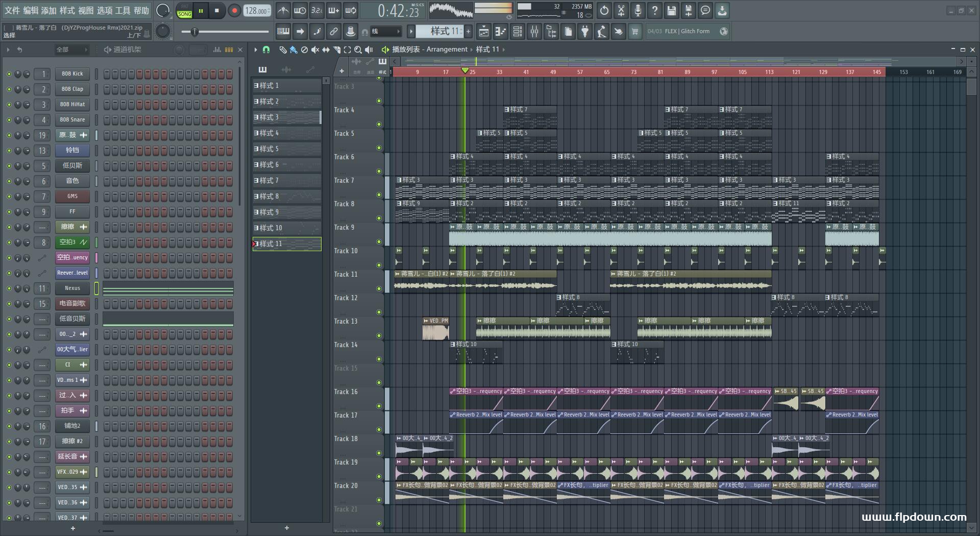This screenshot has width=980, height=536.
Task: Open the Mixer view icon
Action: [534, 32]
